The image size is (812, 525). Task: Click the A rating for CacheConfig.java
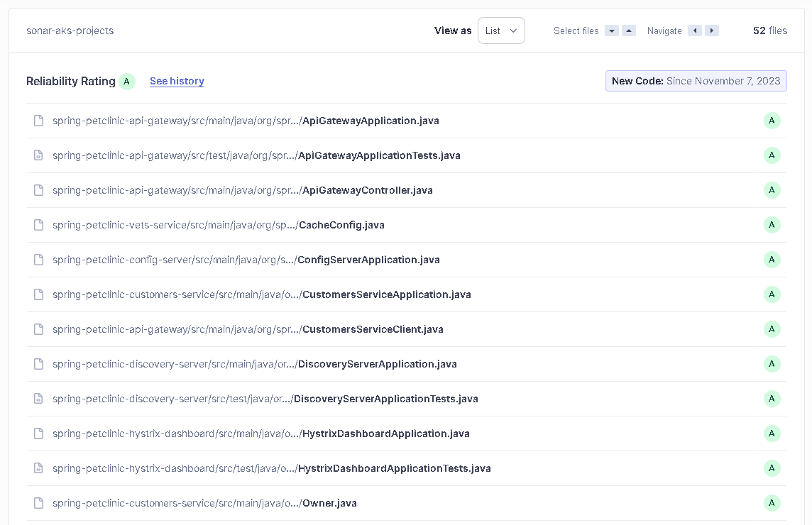[x=772, y=225]
